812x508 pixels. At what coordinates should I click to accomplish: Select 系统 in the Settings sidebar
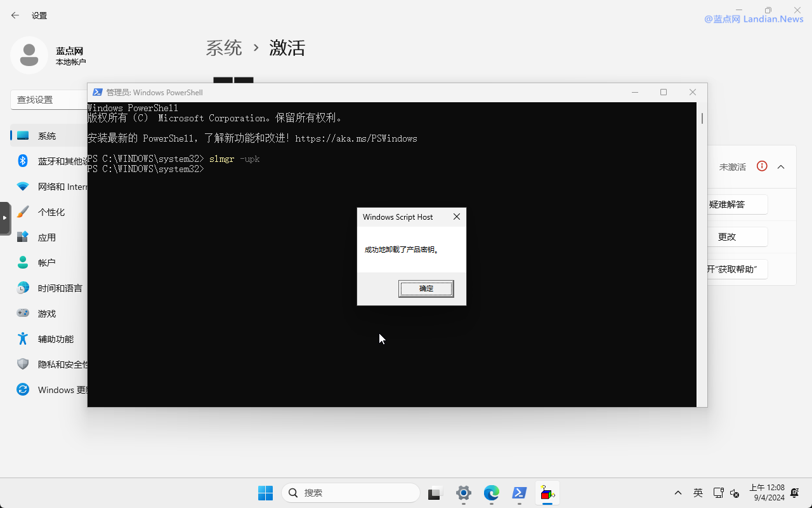click(47, 136)
